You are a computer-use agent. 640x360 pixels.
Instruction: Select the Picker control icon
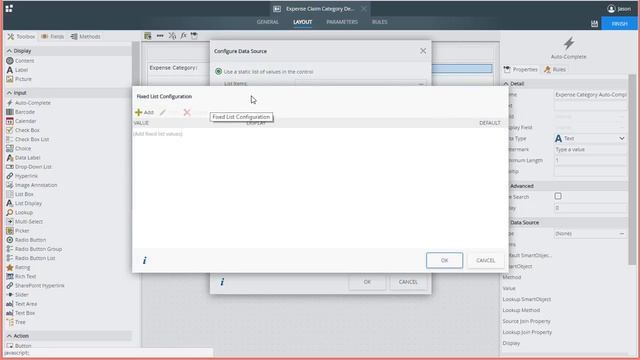pos(10,231)
